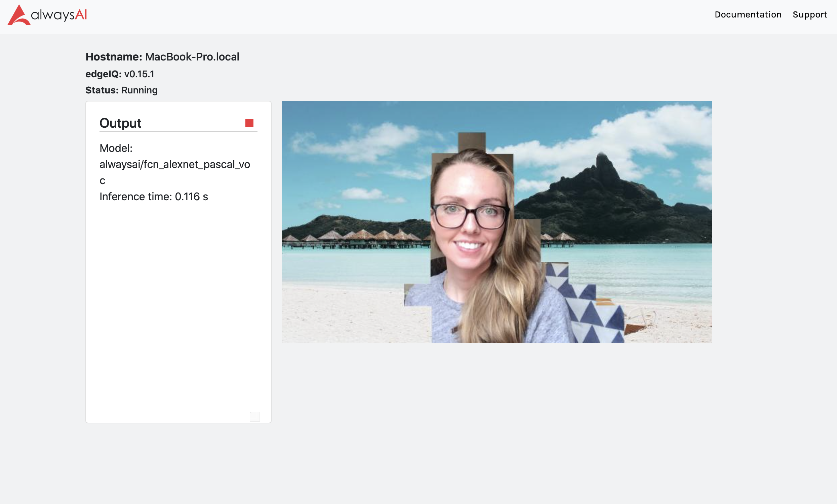Click the bold Hostname label
The width and height of the screenshot is (837, 504).
[x=114, y=57]
